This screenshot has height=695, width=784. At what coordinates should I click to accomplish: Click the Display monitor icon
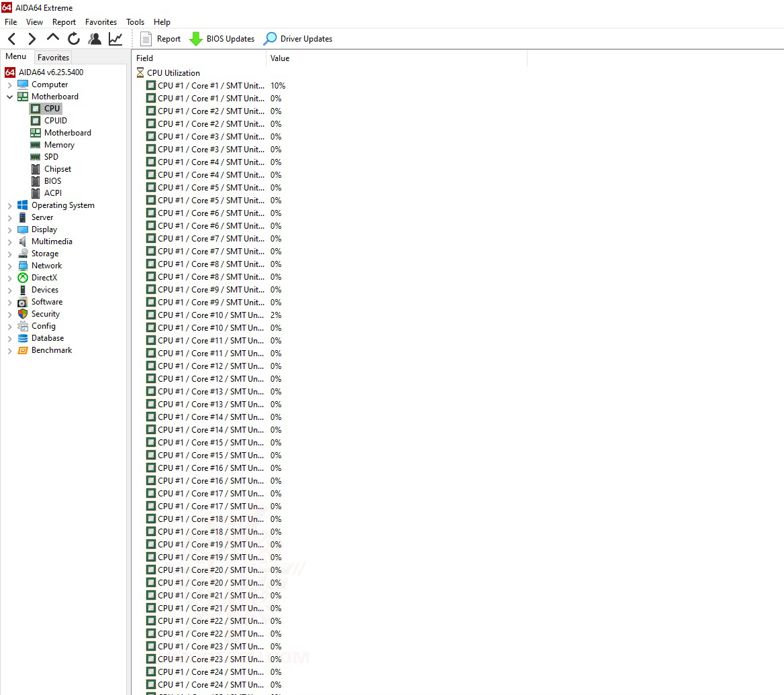(23, 229)
